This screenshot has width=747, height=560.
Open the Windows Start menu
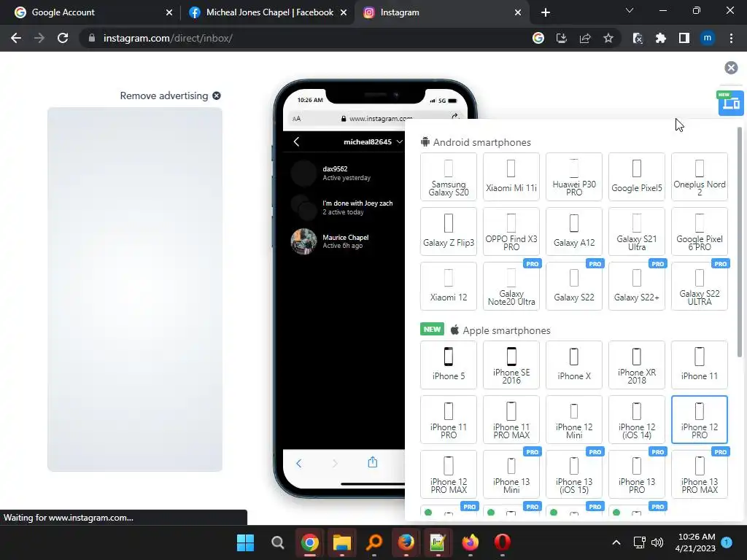(x=245, y=542)
